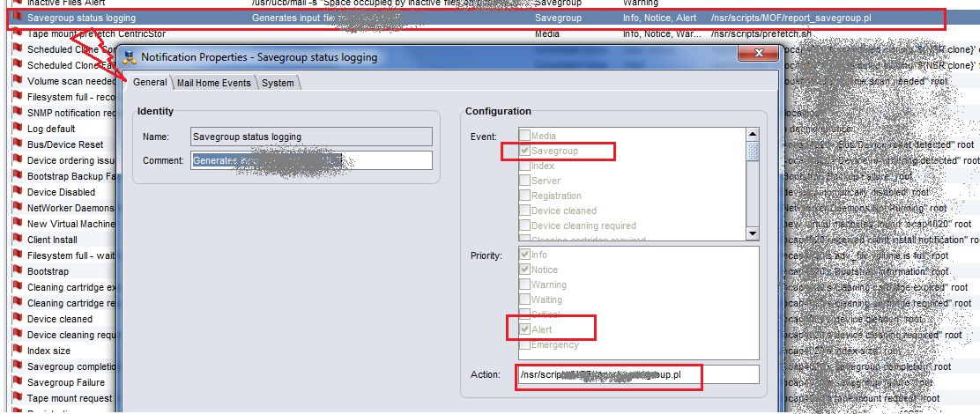Click the 'Info, Notice, Alert' priority cell
980x414 pixels.
pyautogui.click(x=660, y=18)
